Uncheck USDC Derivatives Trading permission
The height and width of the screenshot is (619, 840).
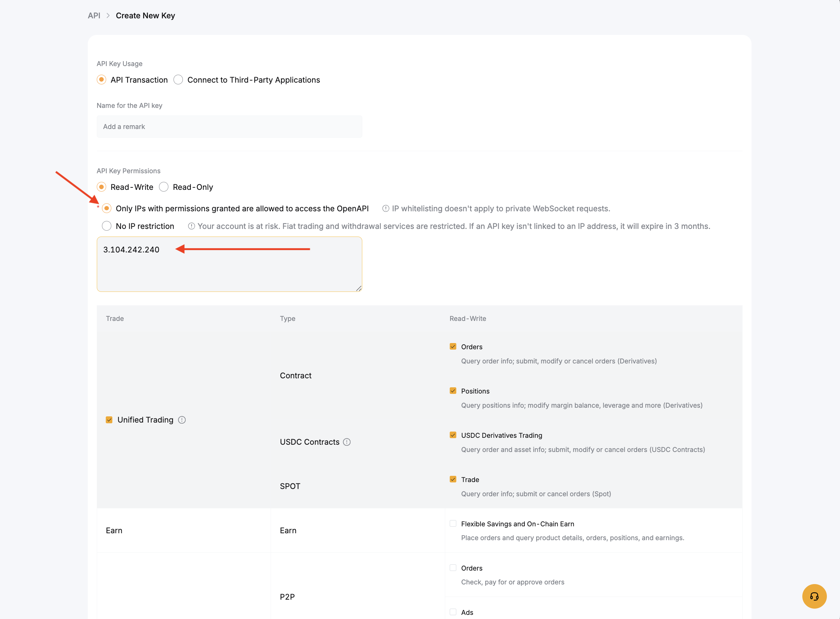point(453,435)
